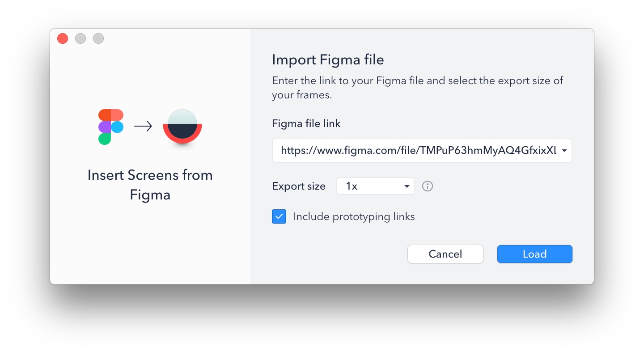Image resolution: width=644 pixels, height=356 pixels.
Task: Click the Figma file link label
Action: [x=306, y=123]
